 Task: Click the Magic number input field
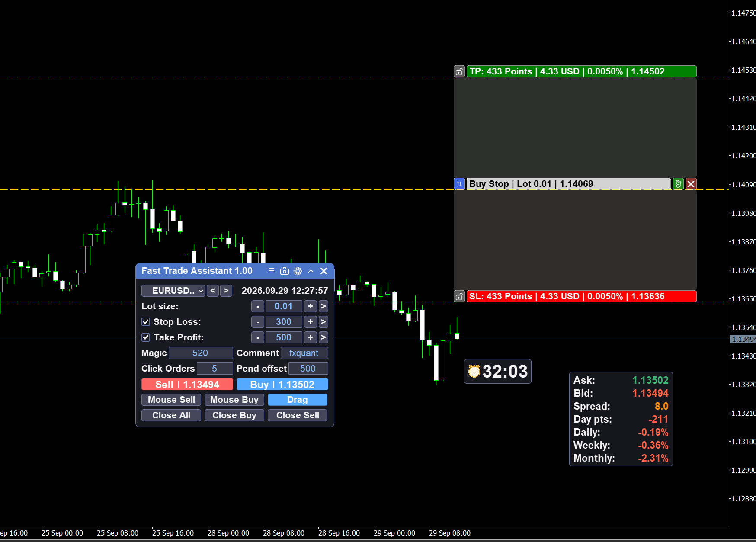[x=201, y=353]
